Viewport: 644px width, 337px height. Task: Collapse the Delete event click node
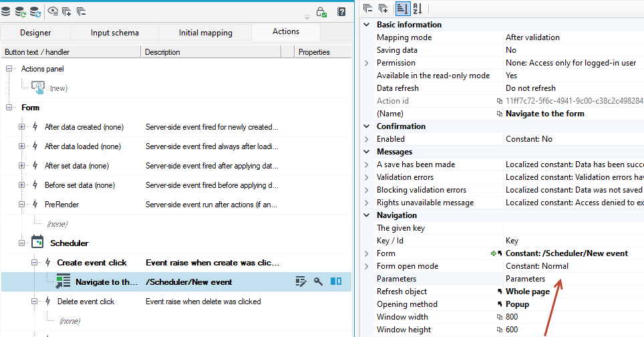[x=35, y=302]
